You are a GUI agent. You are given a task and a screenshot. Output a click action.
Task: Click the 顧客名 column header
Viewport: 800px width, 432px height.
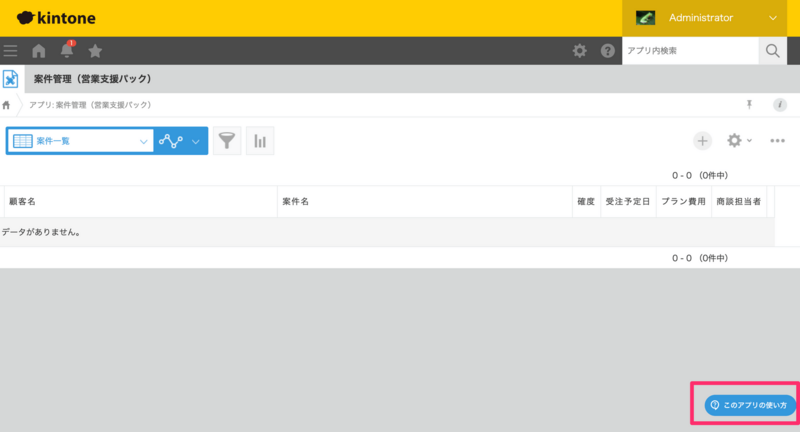[140, 202]
